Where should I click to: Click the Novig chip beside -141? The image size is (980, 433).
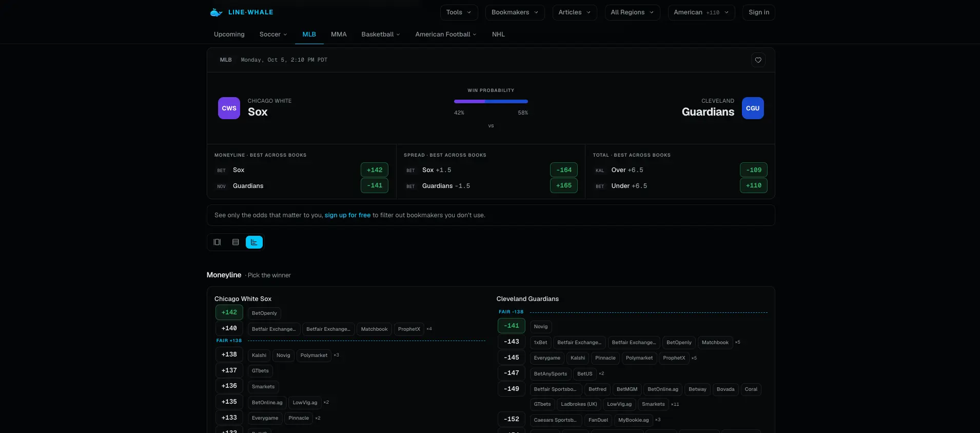tap(540, 326)
